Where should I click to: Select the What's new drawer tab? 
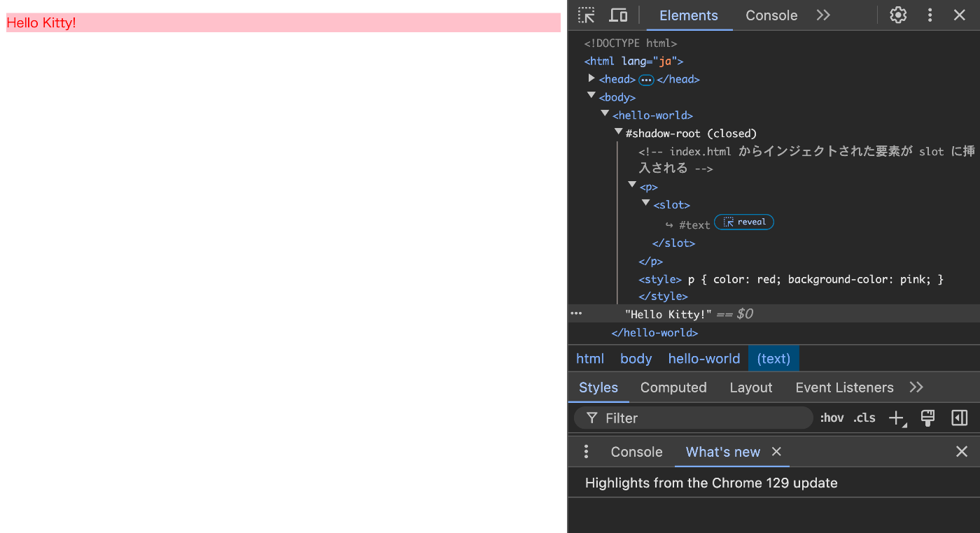722,452
